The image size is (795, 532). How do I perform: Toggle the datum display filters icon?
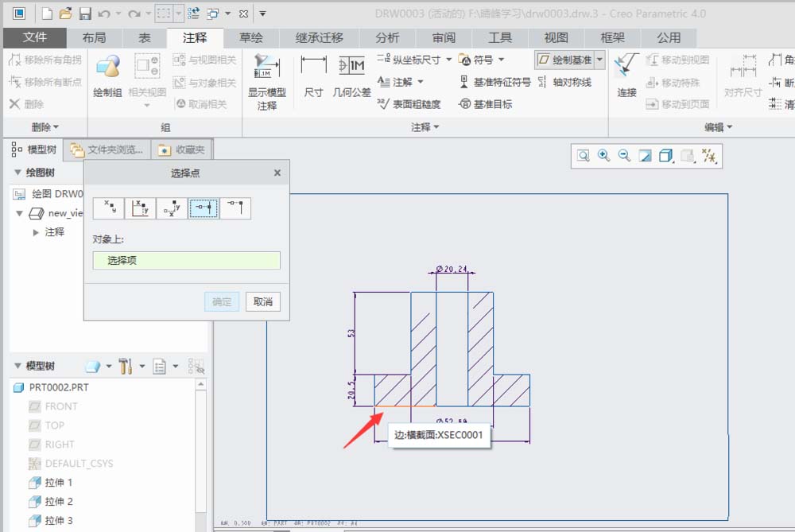[709, 156]
